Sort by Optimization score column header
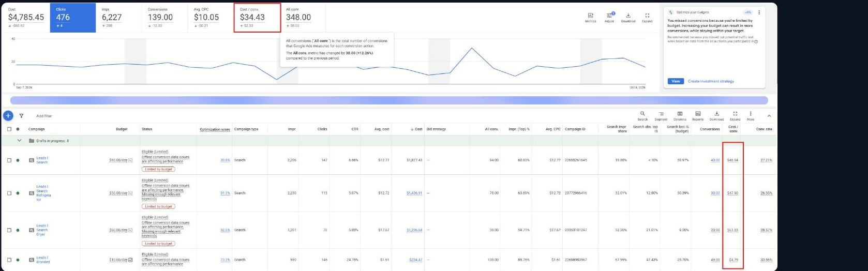 click(215, 129)
